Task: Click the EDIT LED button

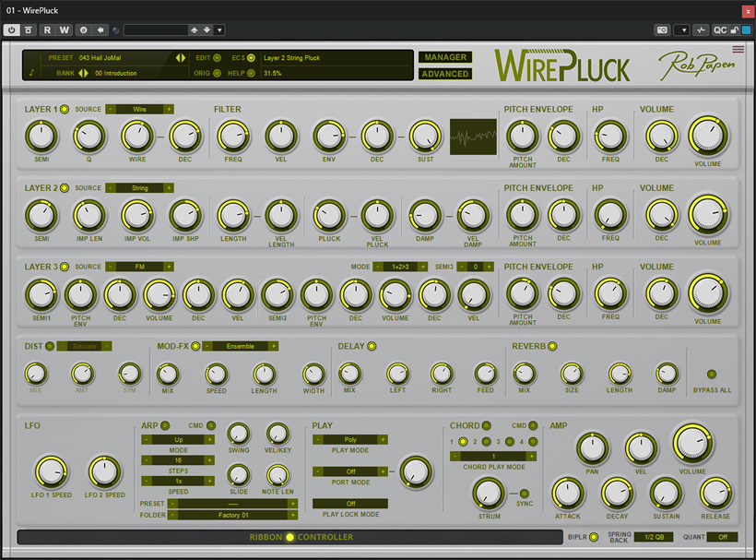Action: pyautogui.click(x=217, y=58)
